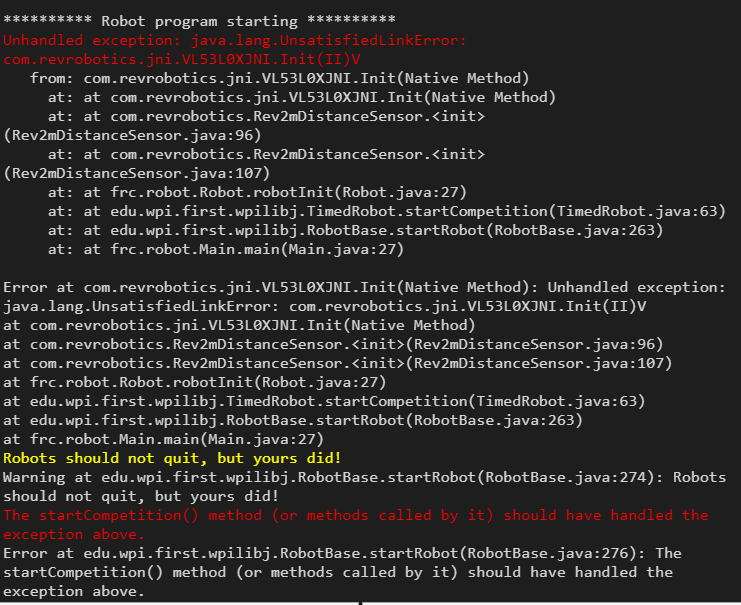Click red 'com.revrobotics.jni.VL53L0XJNI.Init(II)V' text
Viewport: 741px width, 605px height.
[182, 59]
